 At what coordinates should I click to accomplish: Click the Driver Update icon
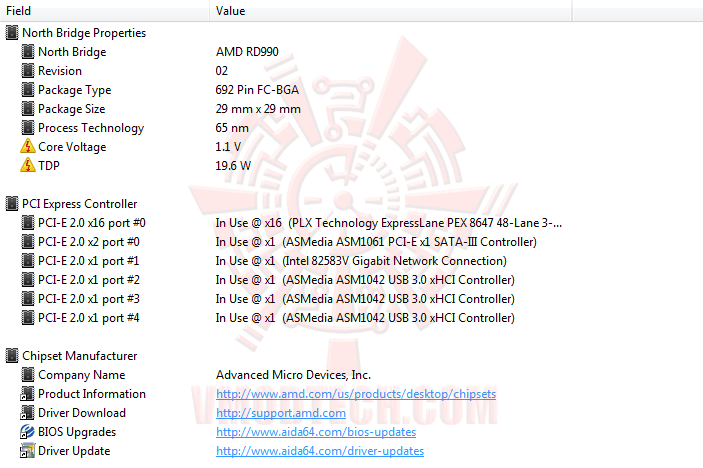click(x=27, y=451)
